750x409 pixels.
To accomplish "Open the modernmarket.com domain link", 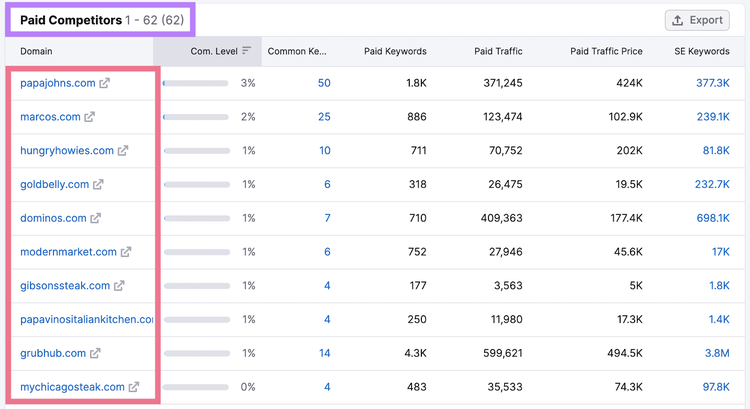I will 68,252.
